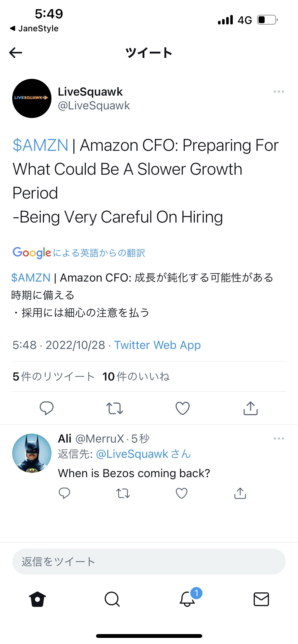The height and width of the screenshot is (644, 298).
Task: Open more options for Ali's reply
Action: (x=279, y=438)
